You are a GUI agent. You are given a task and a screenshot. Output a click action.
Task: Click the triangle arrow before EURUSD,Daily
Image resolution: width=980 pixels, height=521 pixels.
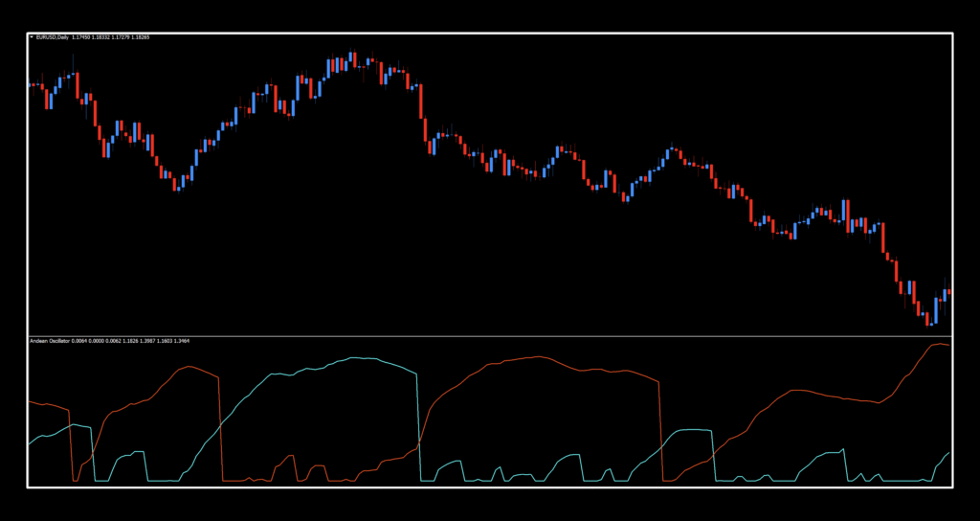[x=32, y=37]
